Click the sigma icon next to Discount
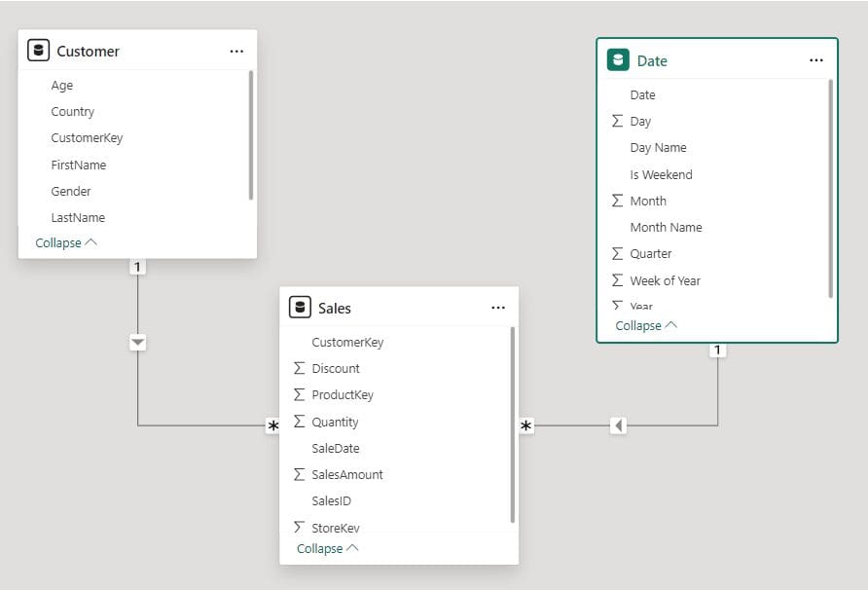This screenshot has width=868, height=590. point(299,368)
